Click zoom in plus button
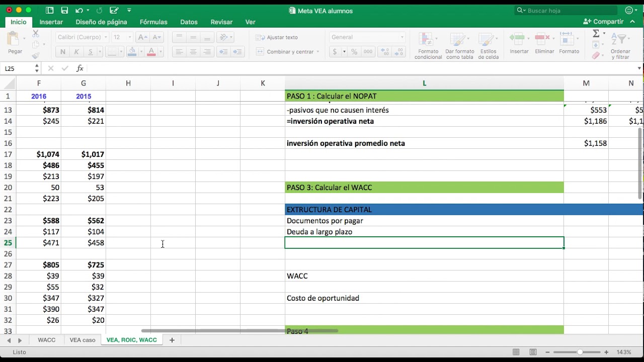 (x=606, y=352)
